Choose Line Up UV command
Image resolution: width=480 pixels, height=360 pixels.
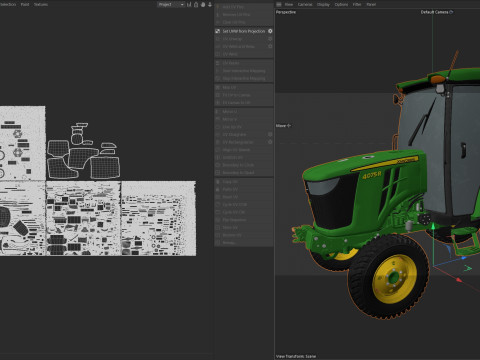point(244,127)
